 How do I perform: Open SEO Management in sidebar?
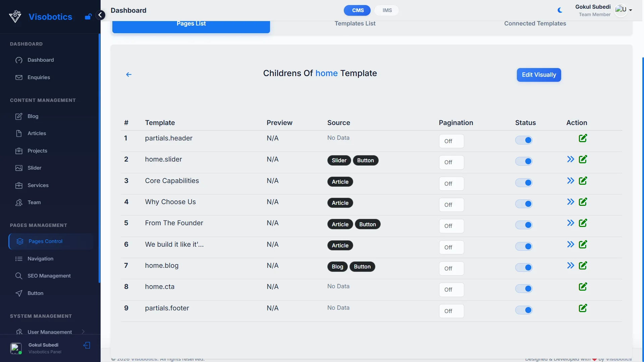pos(49,276)
